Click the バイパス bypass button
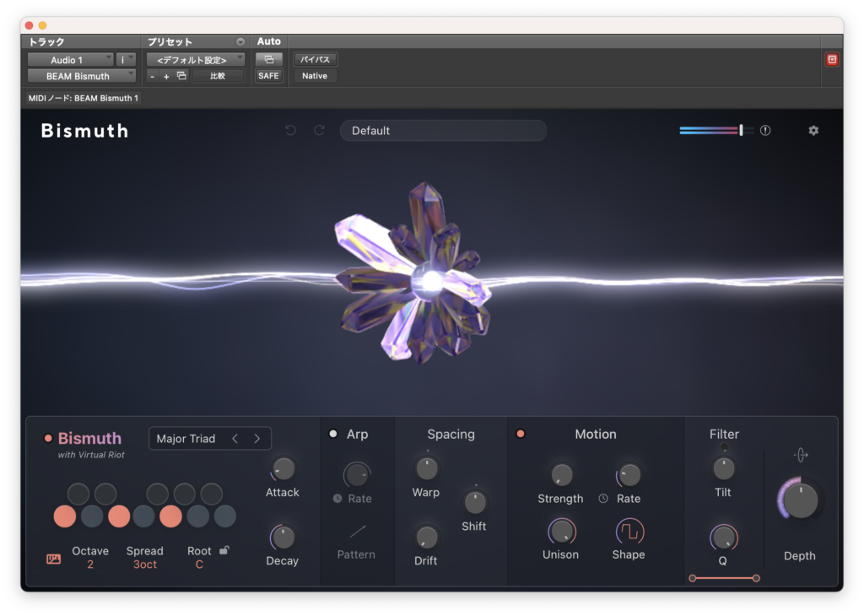Image resolution: width=864 pixels, height=616 pixels. point(316,60)
